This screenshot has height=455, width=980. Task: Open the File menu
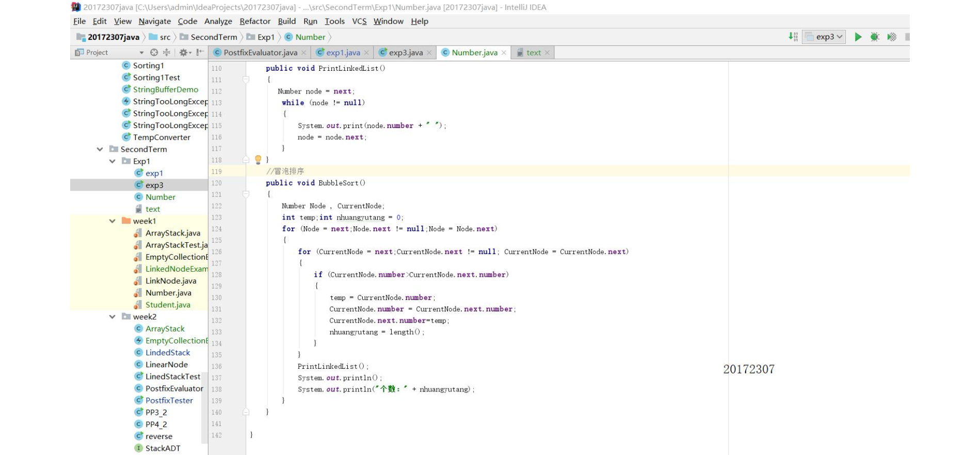(x=79, y=21)
